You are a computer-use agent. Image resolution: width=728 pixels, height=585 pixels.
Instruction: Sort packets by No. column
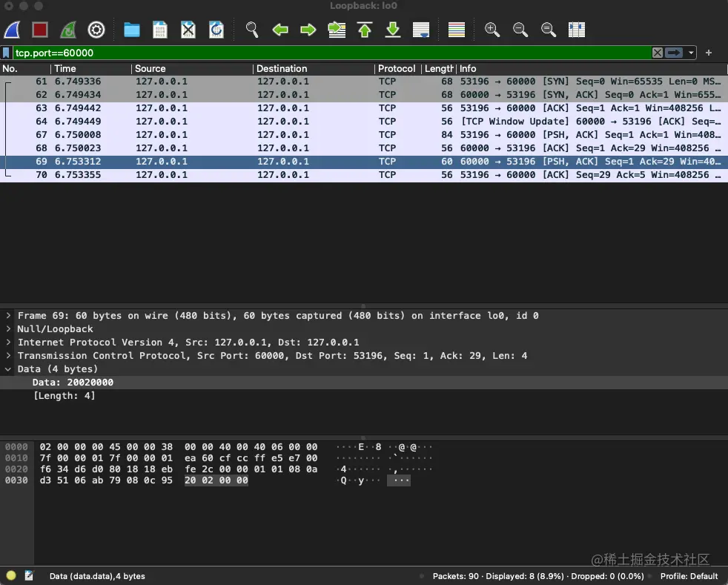(x=25, y=69)
